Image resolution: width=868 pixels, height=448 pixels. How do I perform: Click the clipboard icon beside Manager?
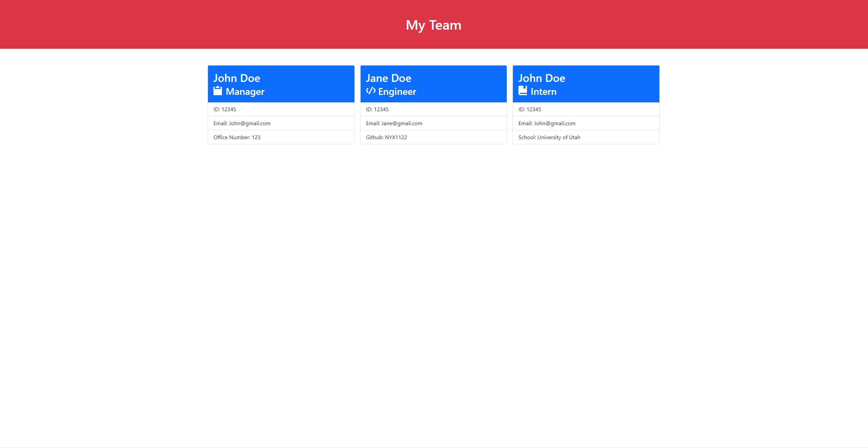click(x=217, y=91)
